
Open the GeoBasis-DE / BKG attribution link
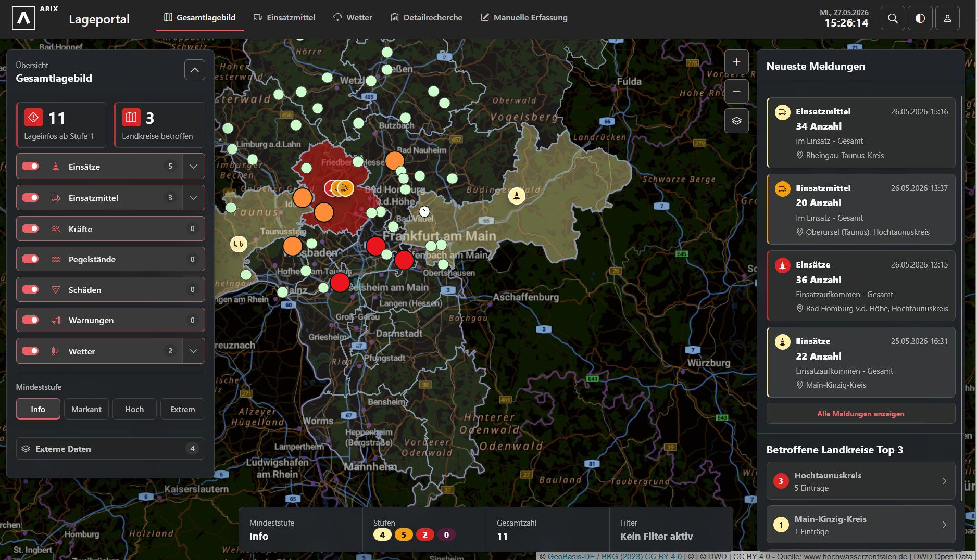pos(596,556)
